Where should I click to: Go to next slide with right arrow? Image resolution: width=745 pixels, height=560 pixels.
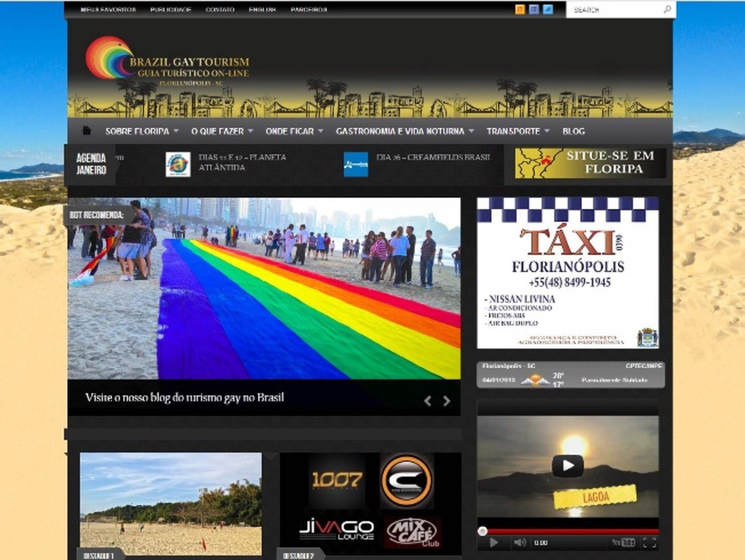click(447, 401)
